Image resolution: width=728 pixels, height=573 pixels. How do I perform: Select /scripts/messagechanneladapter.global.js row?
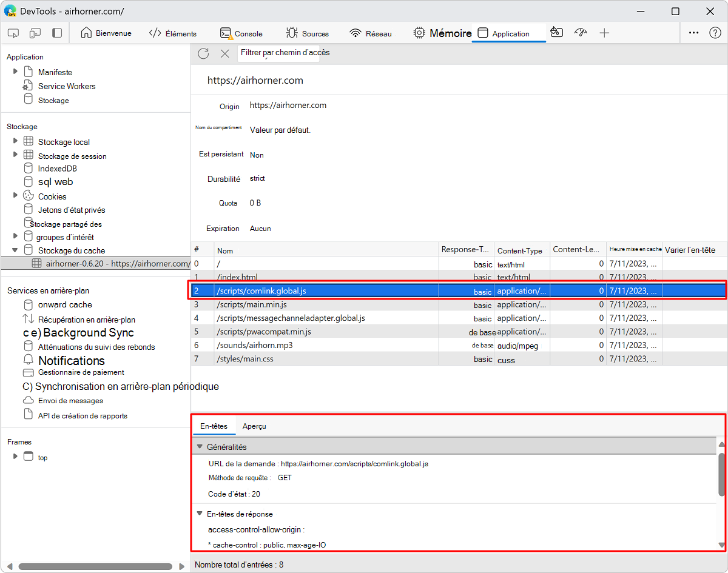point(459,318)
